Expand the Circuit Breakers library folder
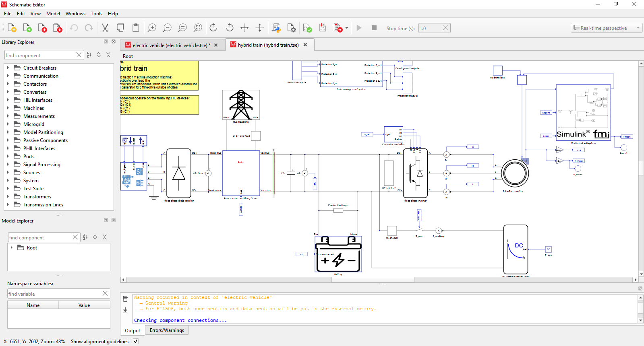644x346 pixels. click(8, 68)
